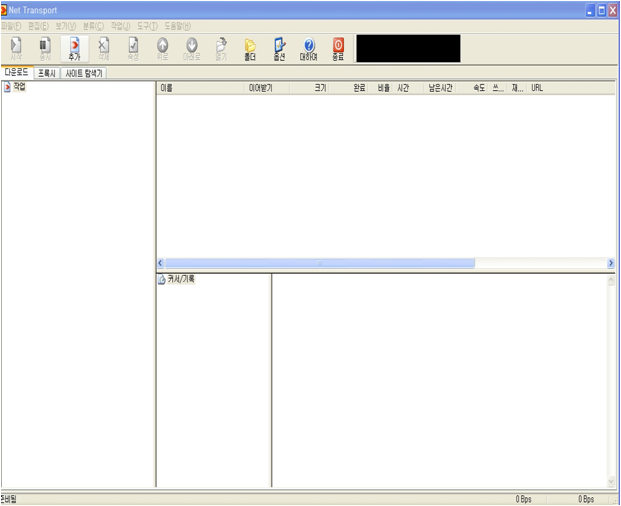
Task: Minimize the Net Transport window
Action: 590,11
